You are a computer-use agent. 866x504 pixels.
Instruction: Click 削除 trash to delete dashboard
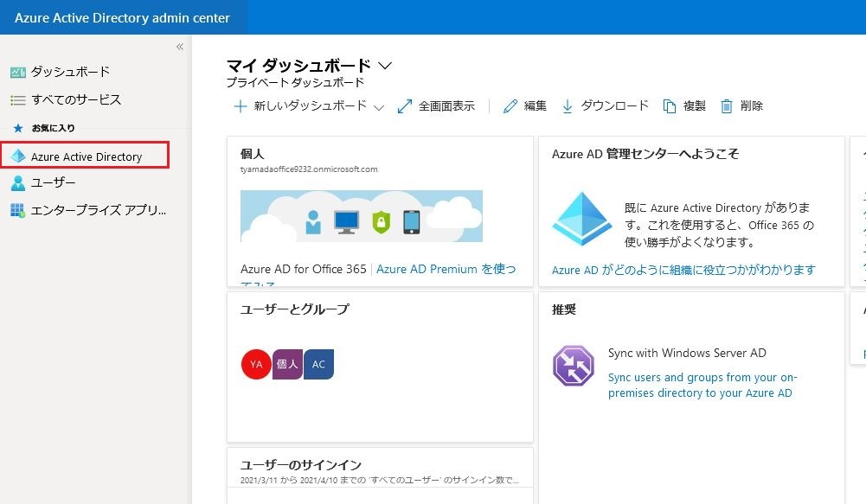click(x=741, y=106)
